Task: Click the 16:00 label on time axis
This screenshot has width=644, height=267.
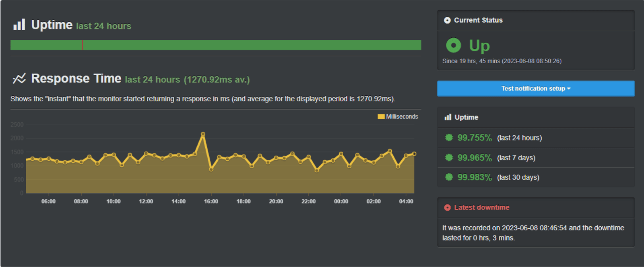Action: (211, 201)
